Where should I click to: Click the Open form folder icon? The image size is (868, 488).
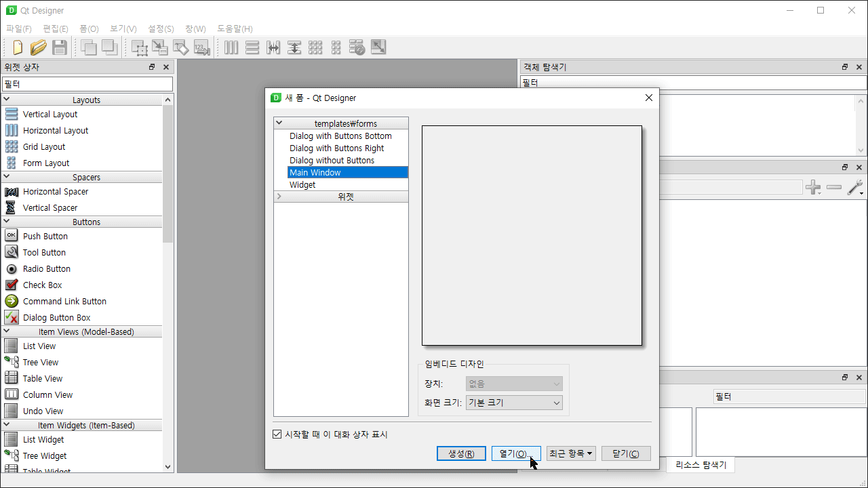39,47
